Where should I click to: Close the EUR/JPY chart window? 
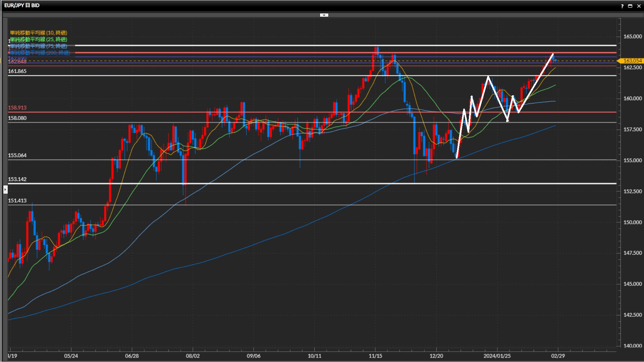639,6
